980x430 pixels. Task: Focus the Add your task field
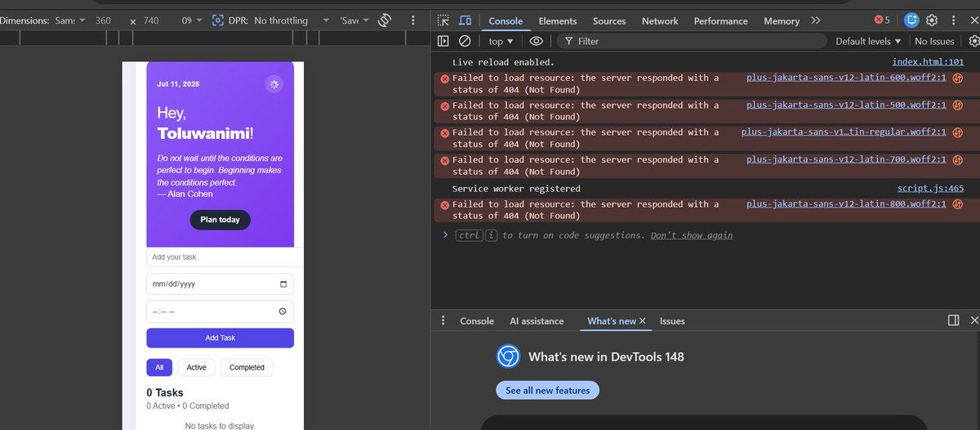point(225,257)
